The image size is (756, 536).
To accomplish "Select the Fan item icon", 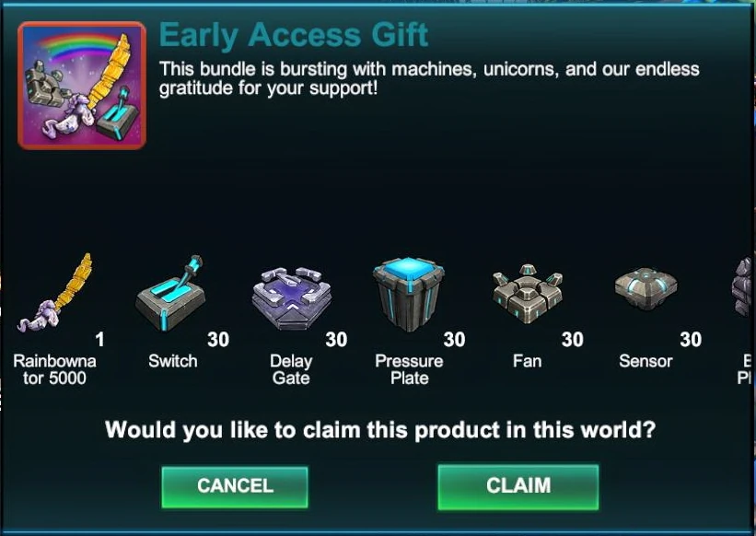I will (528, 294).
